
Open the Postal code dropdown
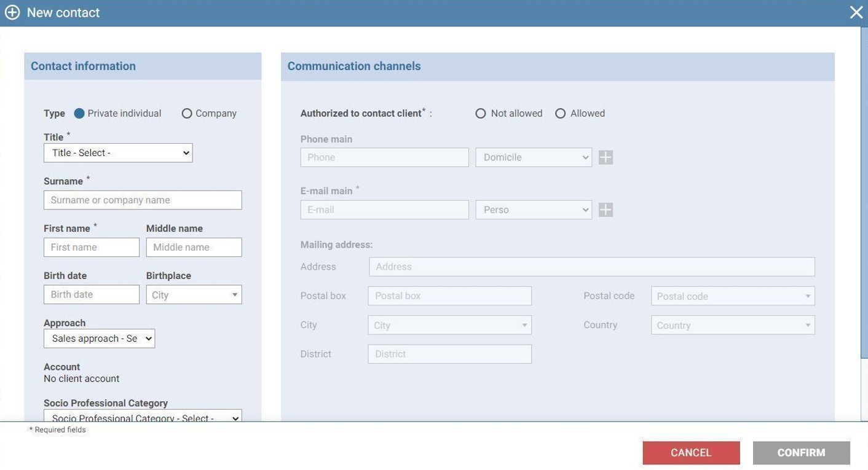click(733, 296)
